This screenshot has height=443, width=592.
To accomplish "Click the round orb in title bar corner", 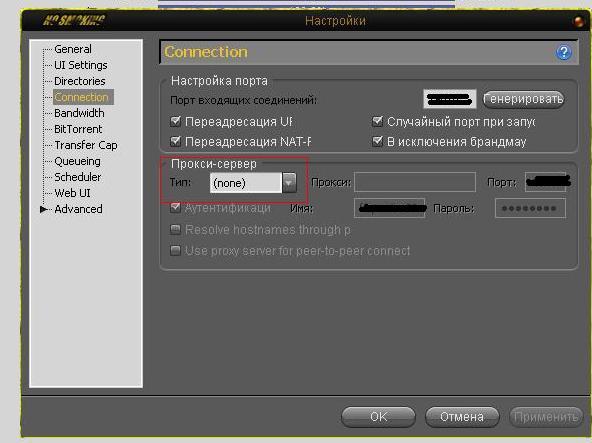I will [578, 21].
